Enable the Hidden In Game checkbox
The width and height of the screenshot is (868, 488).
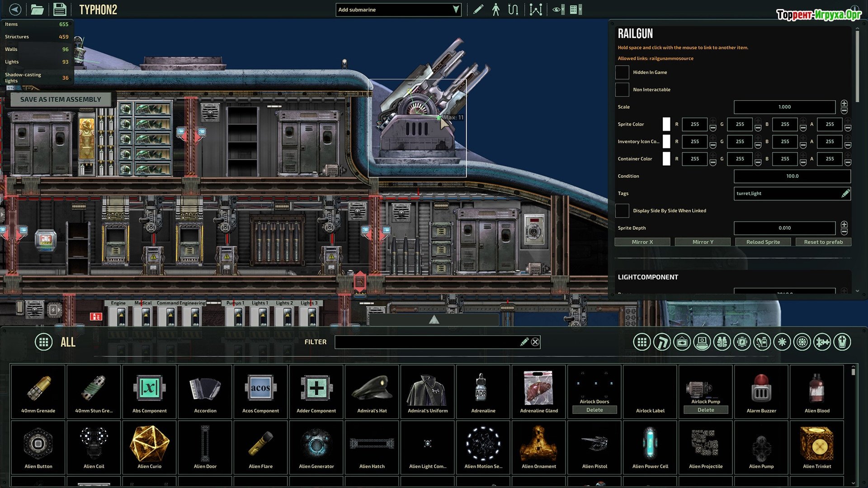622,72
